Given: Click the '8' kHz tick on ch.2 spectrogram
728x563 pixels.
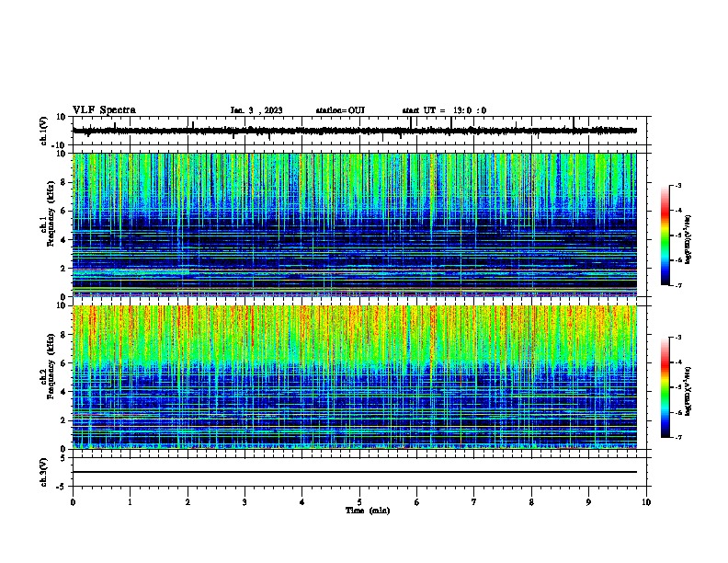Looking at the screenshot, I should (x=63, y=335).
